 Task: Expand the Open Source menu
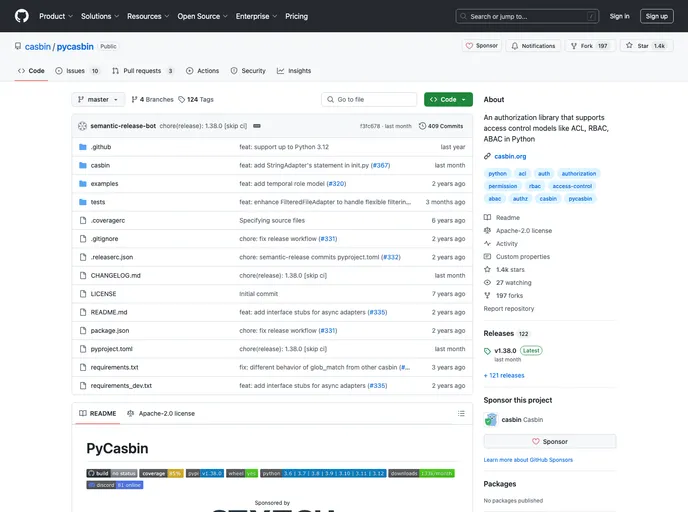[202, 16]
